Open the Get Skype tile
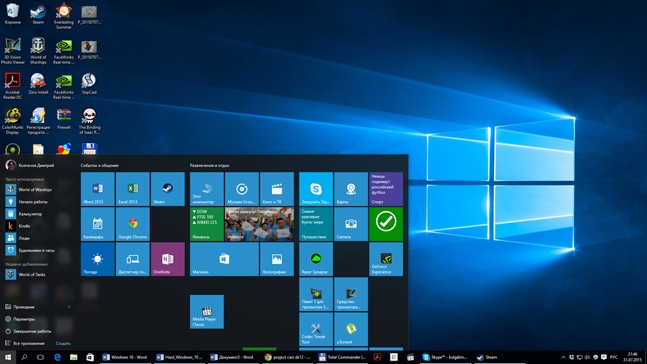647x364 pixels. (x=316, y=189)
